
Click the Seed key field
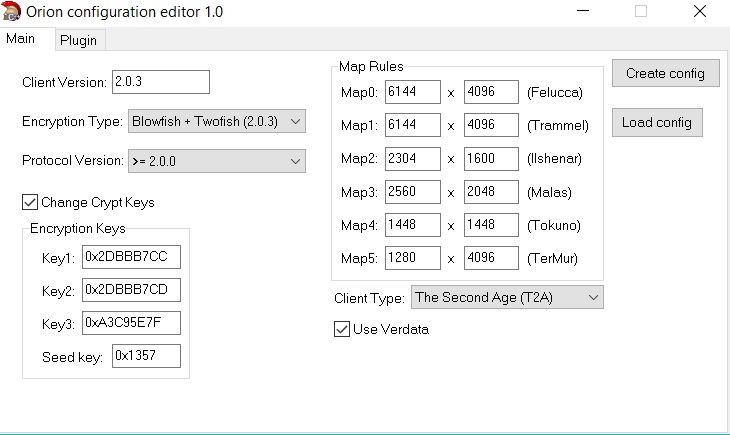click(x=146, y=356)
